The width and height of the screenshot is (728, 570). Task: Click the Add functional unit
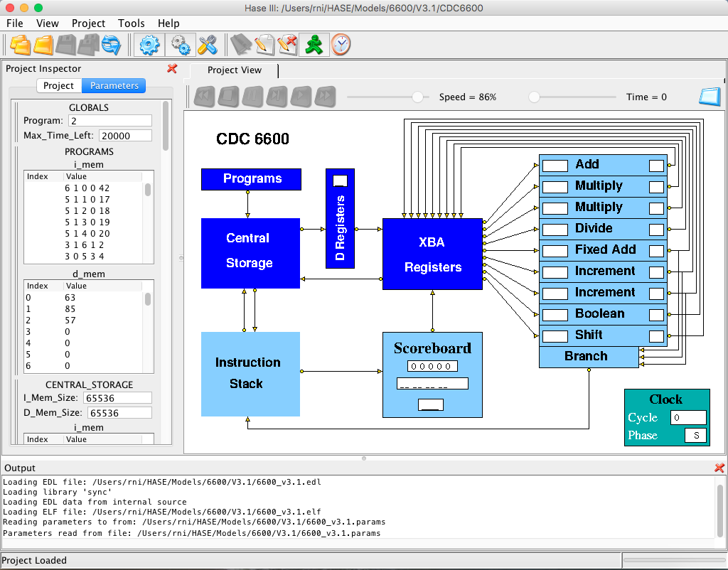603,165
